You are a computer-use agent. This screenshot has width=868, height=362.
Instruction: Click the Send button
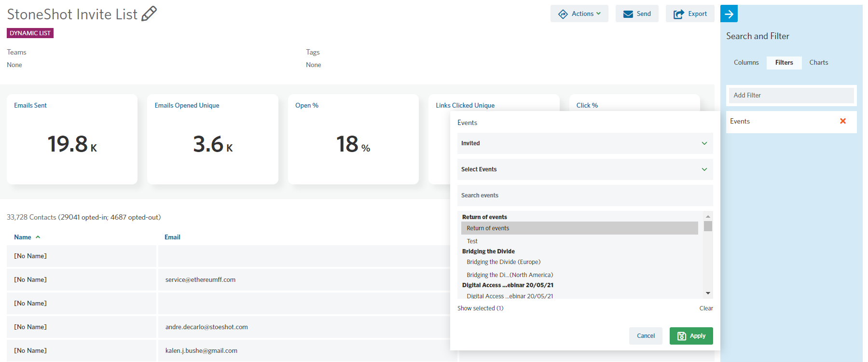point(637,14)
